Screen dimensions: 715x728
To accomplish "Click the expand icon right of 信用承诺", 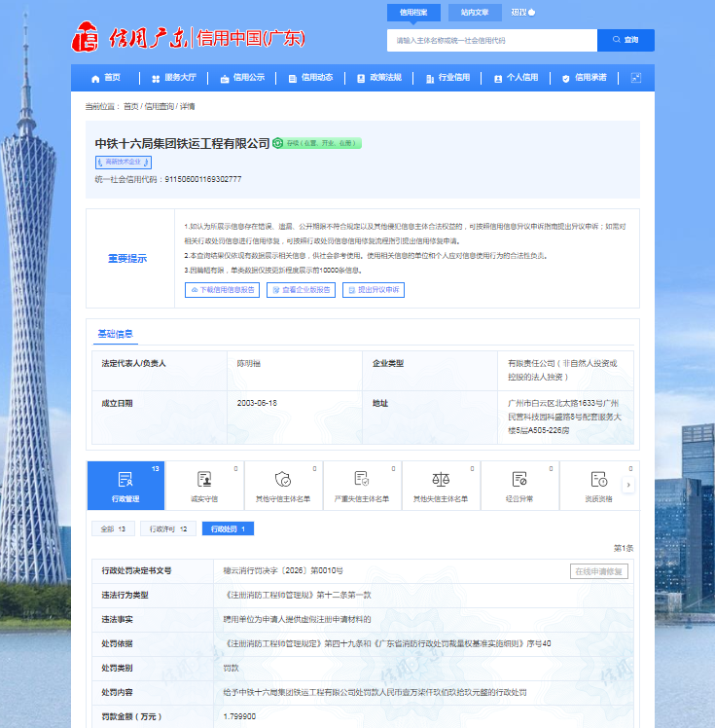I will (x=636, y=78).
